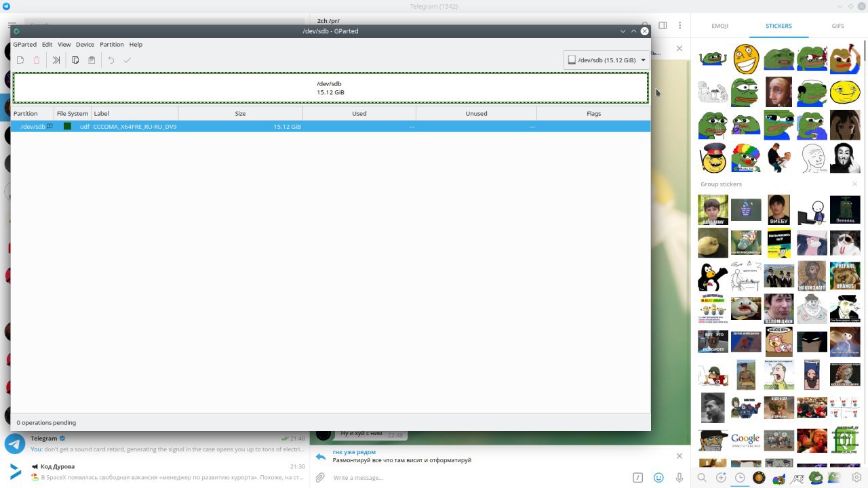Click the Unused column header

tap(476, 113)
